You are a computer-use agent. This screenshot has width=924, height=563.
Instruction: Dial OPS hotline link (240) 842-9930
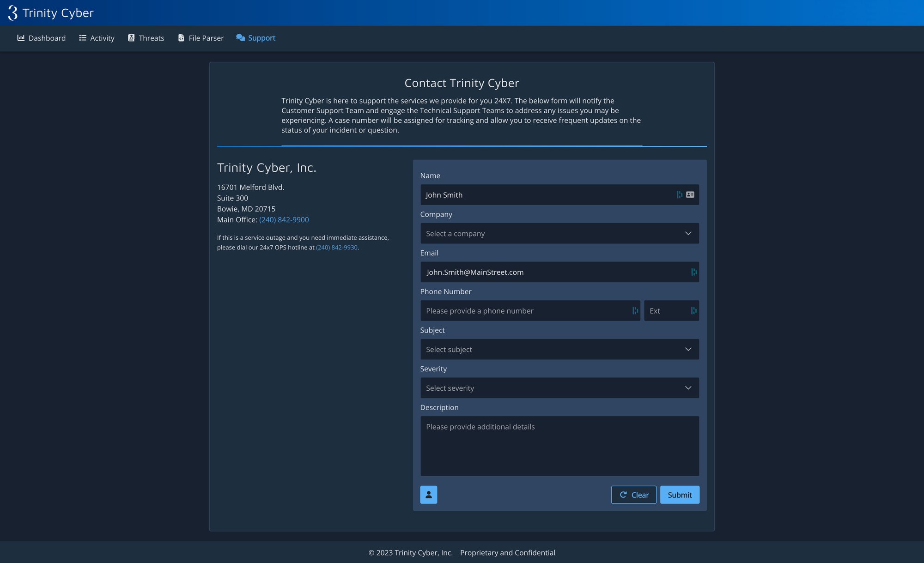337,248
